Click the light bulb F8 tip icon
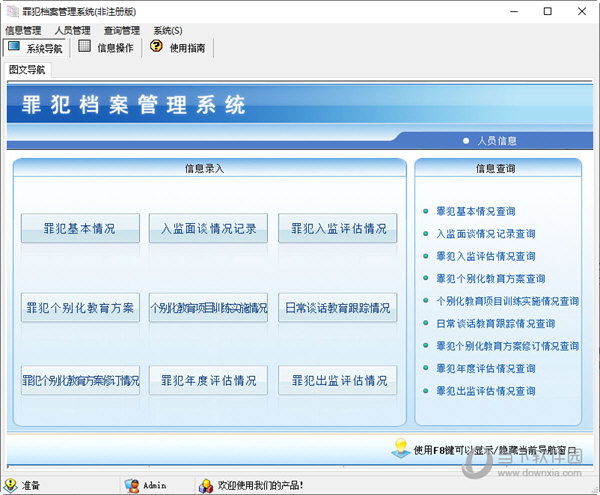 click(x=401, y=448)
